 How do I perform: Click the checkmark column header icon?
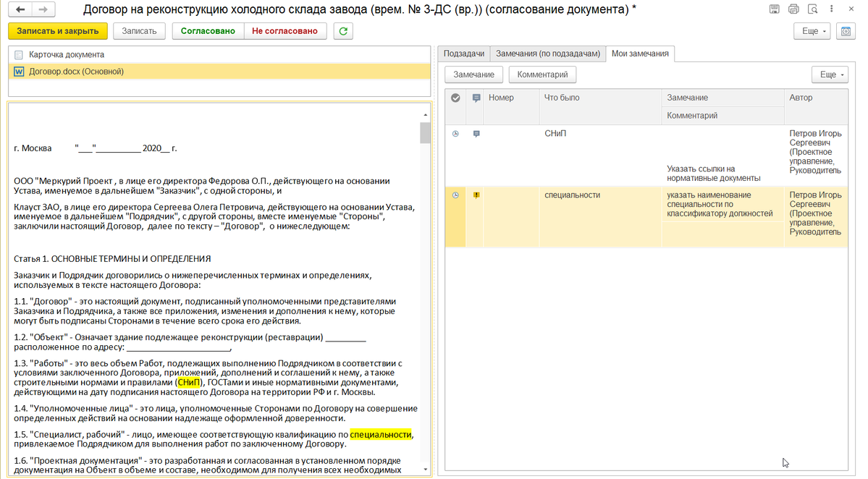click(455, 98)
